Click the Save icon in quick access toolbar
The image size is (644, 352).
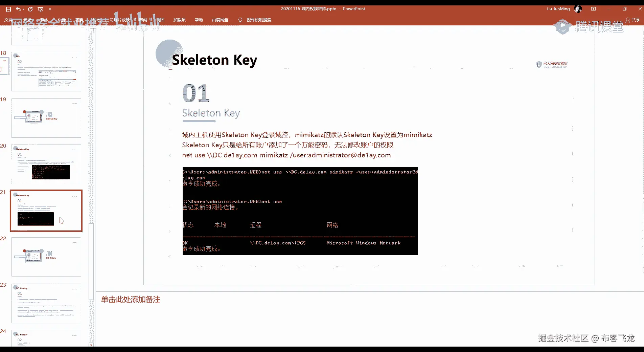8,9
